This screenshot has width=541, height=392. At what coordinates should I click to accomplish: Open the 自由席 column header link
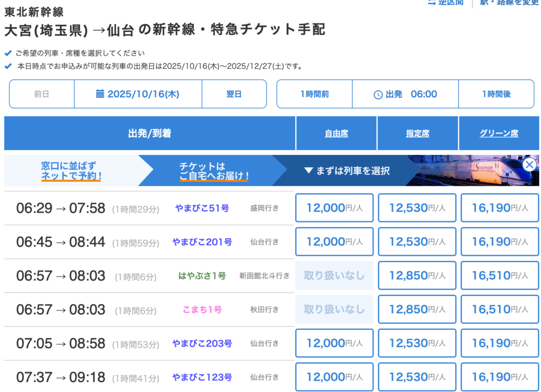click(x=336, y=134)
